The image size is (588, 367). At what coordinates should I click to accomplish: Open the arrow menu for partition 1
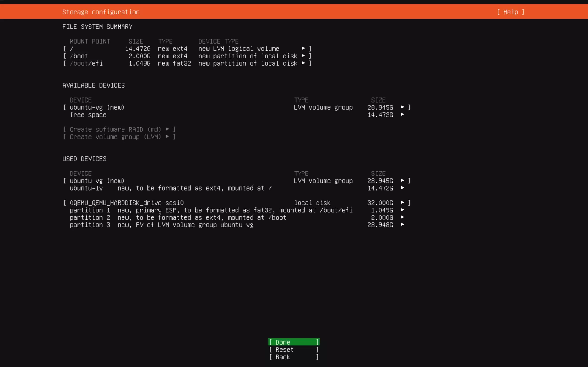[403, 210]
